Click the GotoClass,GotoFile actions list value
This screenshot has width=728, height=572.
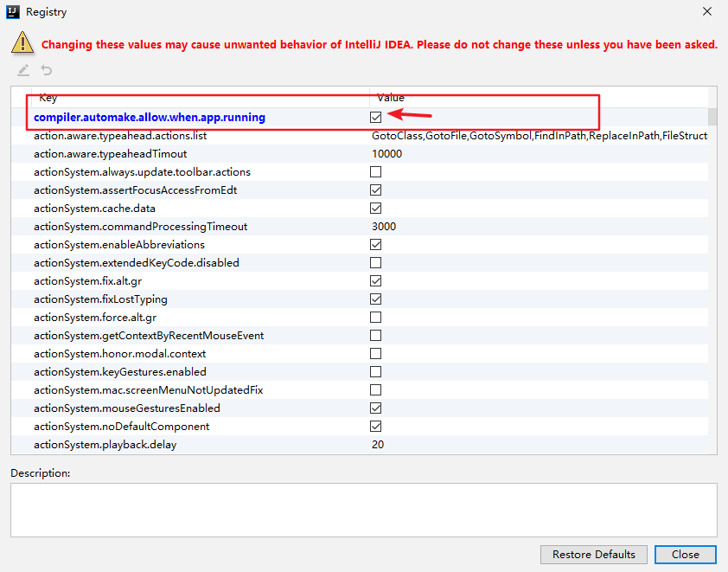pos(540,136)
